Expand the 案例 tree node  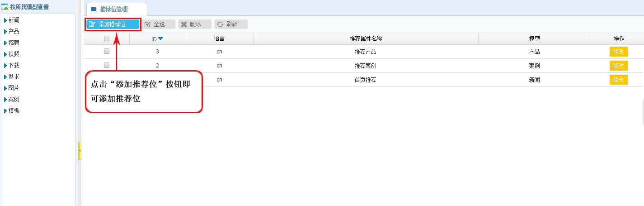[5, 99]
